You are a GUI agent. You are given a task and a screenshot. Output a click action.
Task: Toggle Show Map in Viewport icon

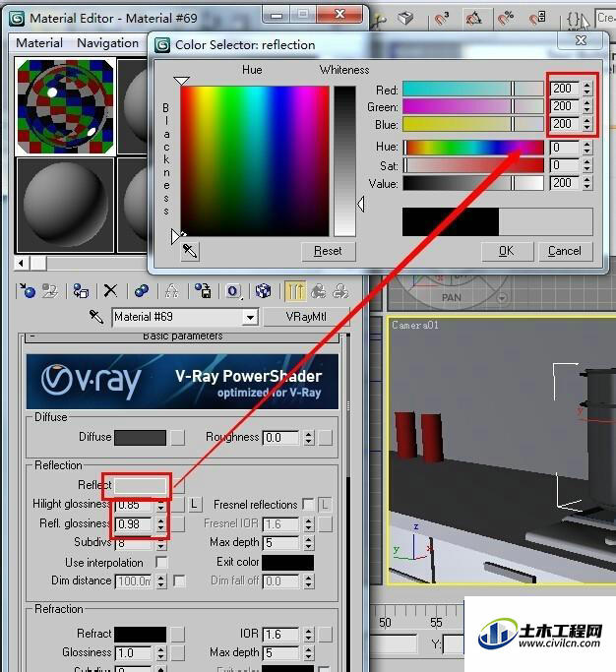(263, 291)
